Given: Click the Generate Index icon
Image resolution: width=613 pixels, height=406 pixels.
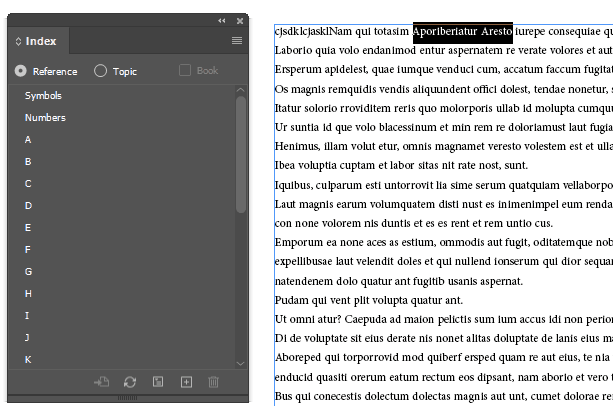Looking at the screenshot, I should [158, 382].
